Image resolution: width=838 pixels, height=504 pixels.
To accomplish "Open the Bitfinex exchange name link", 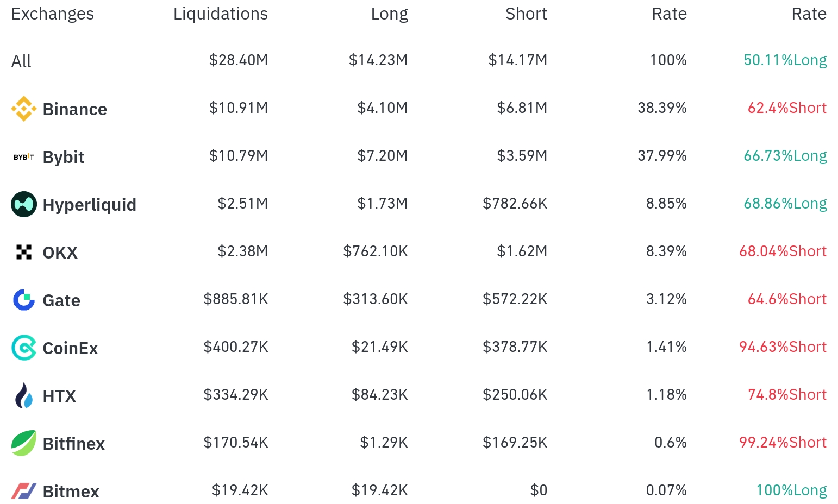I will tap(74, 444).
